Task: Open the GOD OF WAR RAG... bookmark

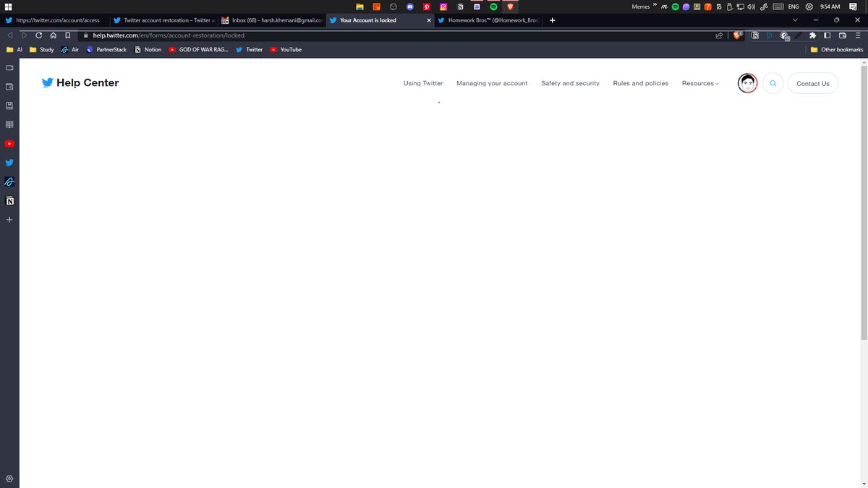Action: coord(199,50)
